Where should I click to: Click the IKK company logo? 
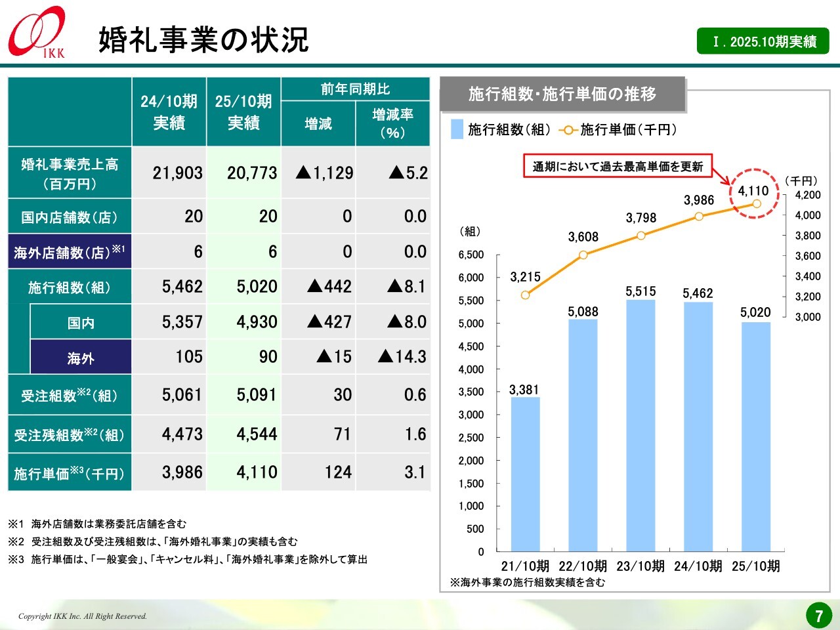pyautogui.click(x=37, y=31)
